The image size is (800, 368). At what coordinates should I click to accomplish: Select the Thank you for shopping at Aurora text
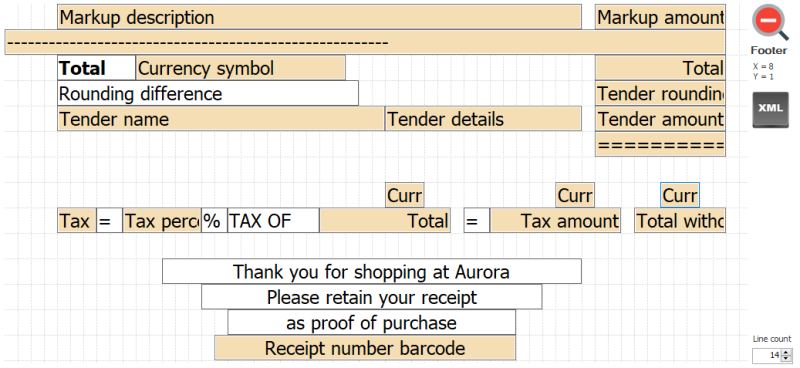click(x=372, y=272)
